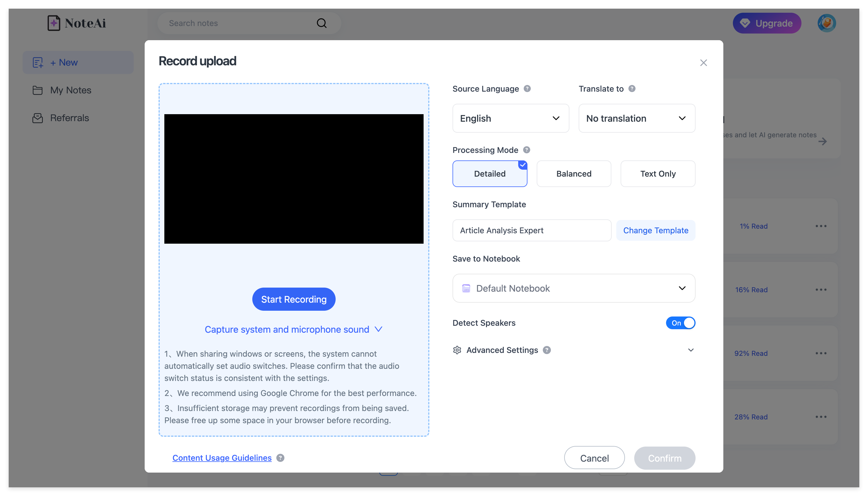Click the Summary Template label
The width and height of the screenshot is (868, 496).
click(489, 204)
